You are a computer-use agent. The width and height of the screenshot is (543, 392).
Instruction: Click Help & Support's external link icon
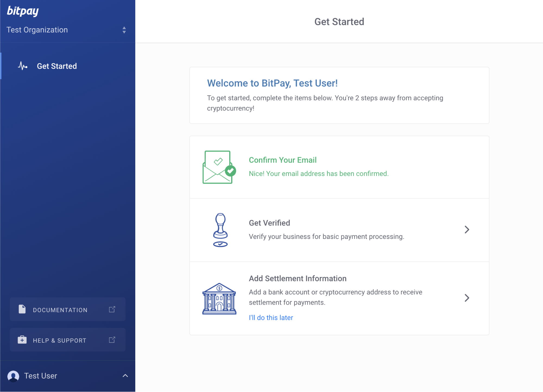(112, 340)
